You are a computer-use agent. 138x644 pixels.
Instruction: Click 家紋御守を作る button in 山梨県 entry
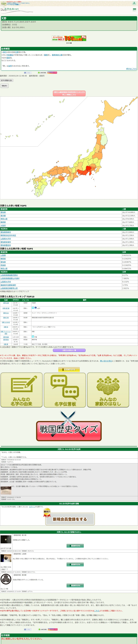tap(75, 564)
